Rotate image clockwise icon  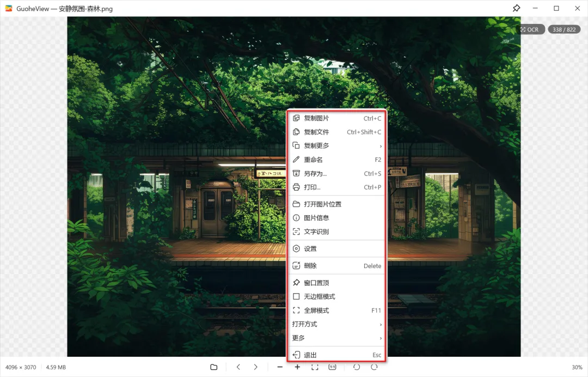coord(374,367)
